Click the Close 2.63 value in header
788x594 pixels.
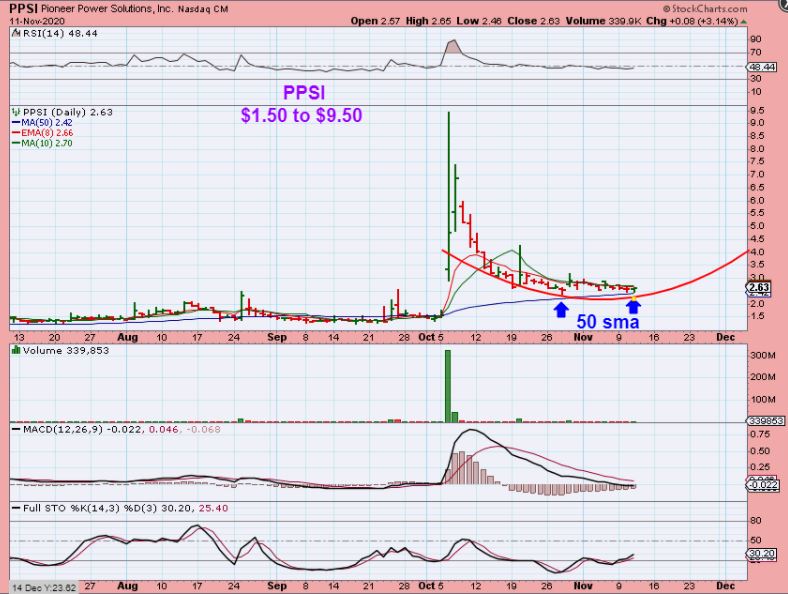click(534, 21)
